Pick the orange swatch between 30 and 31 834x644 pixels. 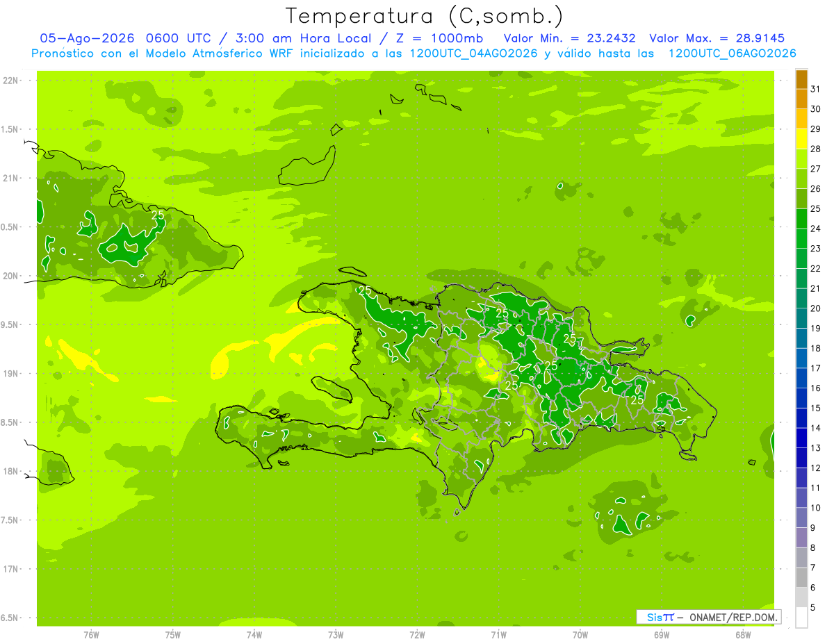coord(801,99)
